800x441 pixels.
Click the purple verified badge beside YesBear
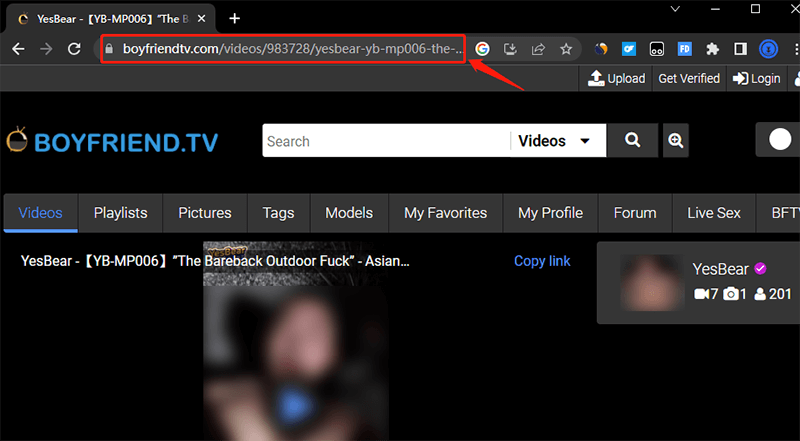point(760,268)
